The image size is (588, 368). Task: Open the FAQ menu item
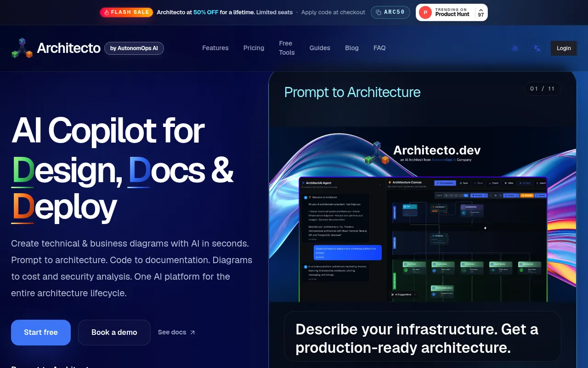[379, 48]
